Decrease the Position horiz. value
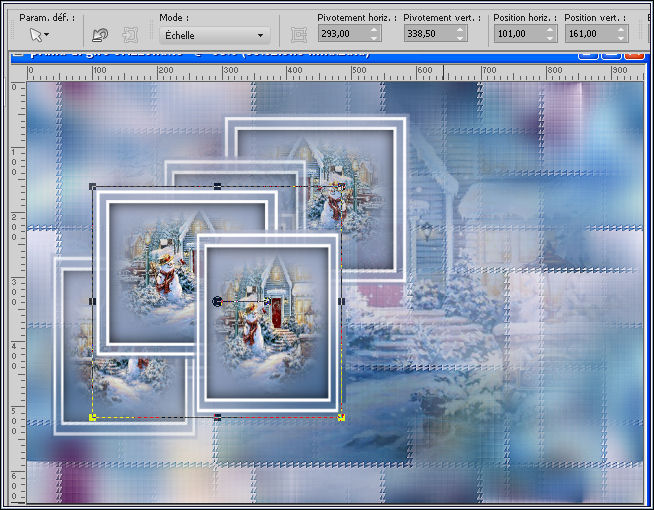 [550, 38]
